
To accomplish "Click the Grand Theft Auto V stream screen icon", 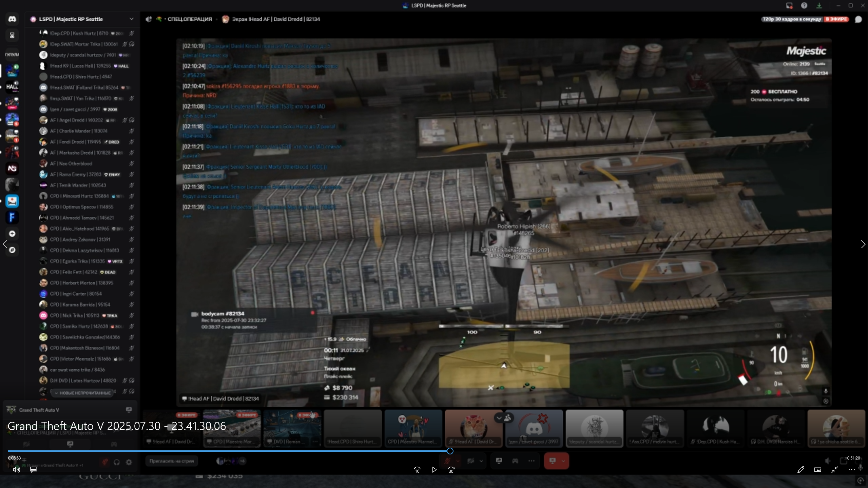I will [129, 410].
